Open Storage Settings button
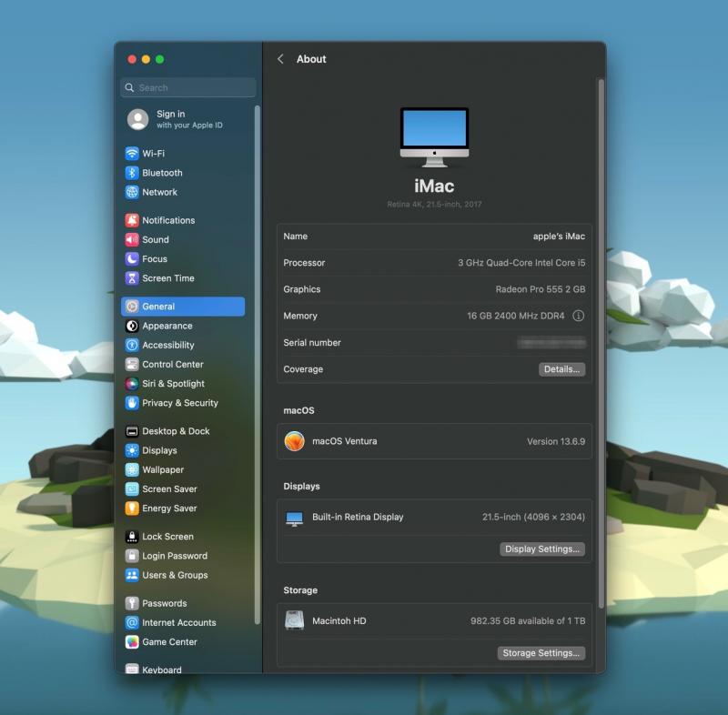This screenshot has width=728, height=715. click(541, 653)
